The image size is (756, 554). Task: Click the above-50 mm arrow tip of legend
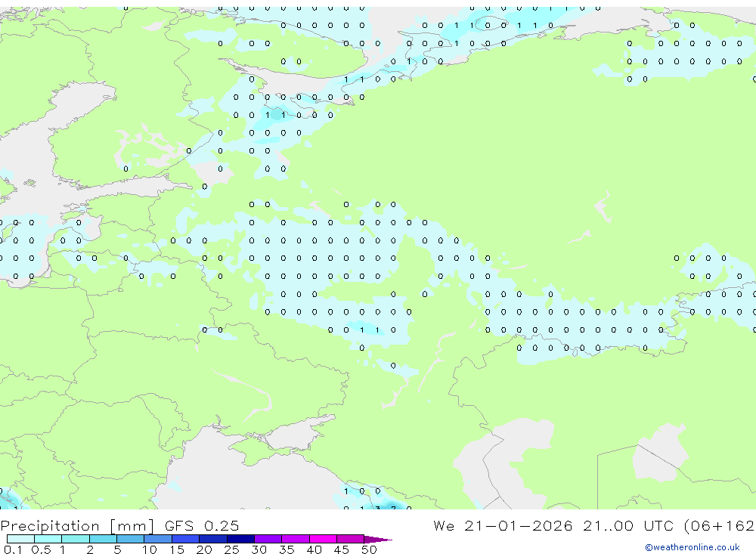coord(378,539)
